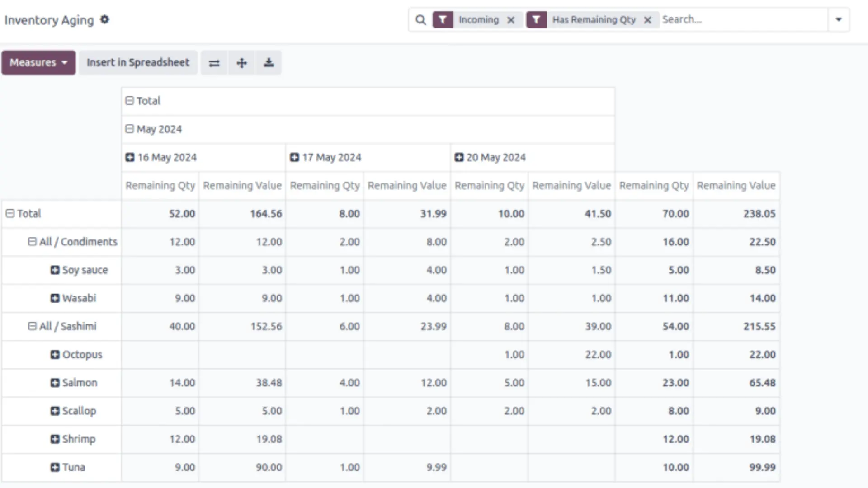
Task: Click the download xlsx icon
Action: point(269,63)
